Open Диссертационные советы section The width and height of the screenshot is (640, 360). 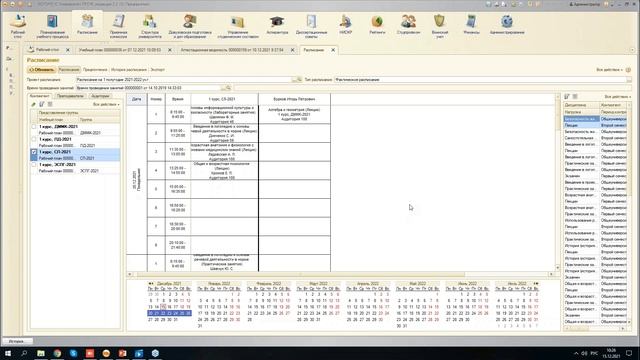coord(311,26)
